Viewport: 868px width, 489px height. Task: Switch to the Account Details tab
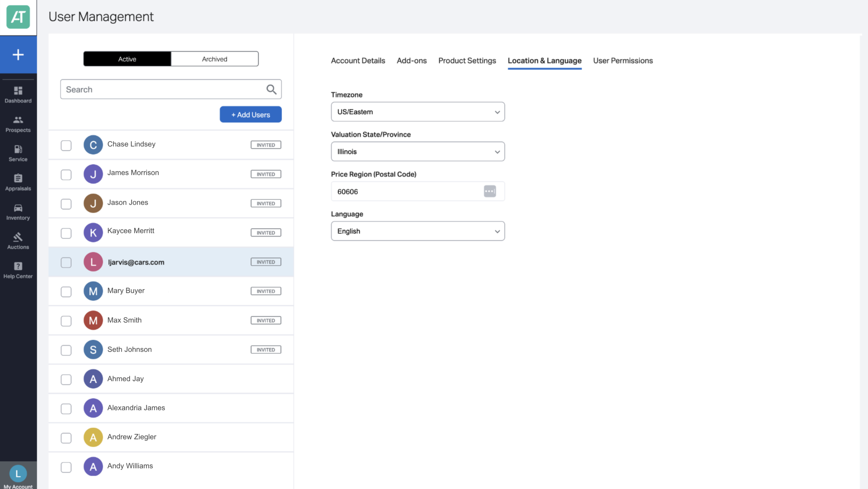358,60
